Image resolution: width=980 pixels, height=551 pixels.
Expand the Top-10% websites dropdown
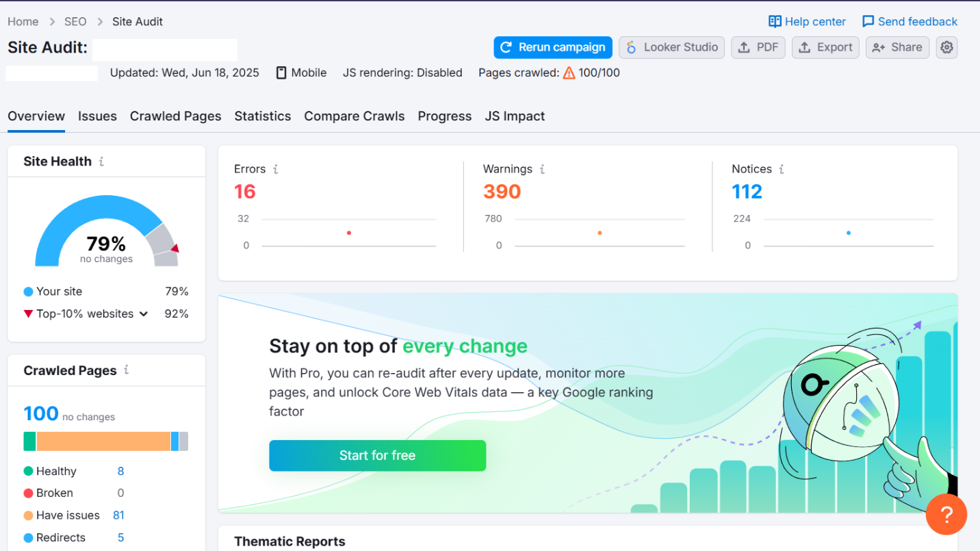144,313
